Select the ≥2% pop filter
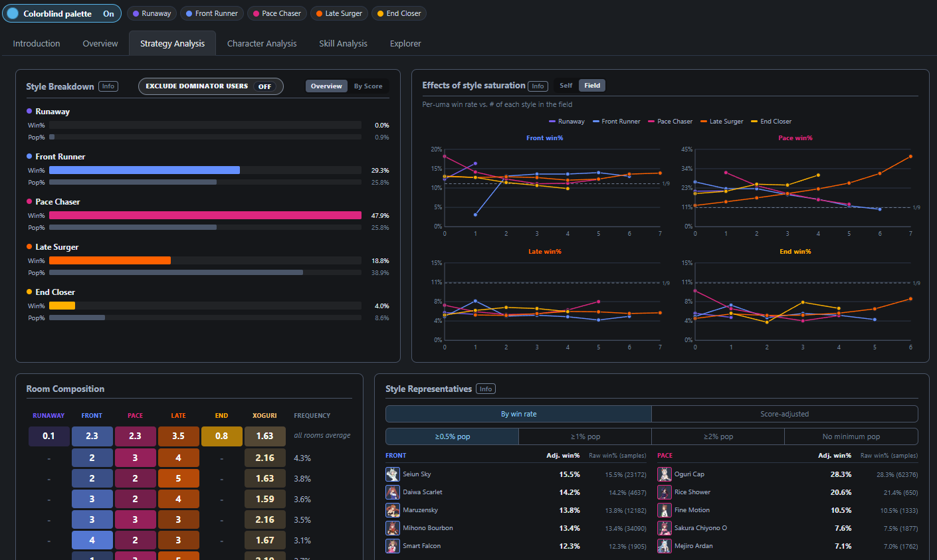 click(718, 436)
